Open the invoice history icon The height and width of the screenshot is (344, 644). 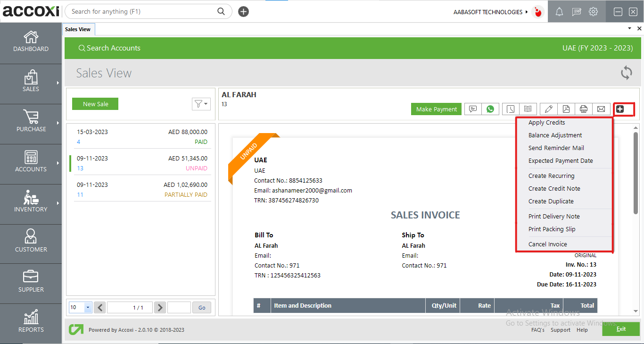click(x=510, y=109)
